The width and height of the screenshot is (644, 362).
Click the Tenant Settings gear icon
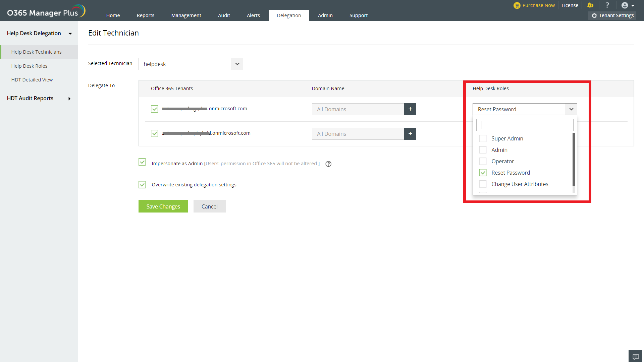[x=594, y=16]
